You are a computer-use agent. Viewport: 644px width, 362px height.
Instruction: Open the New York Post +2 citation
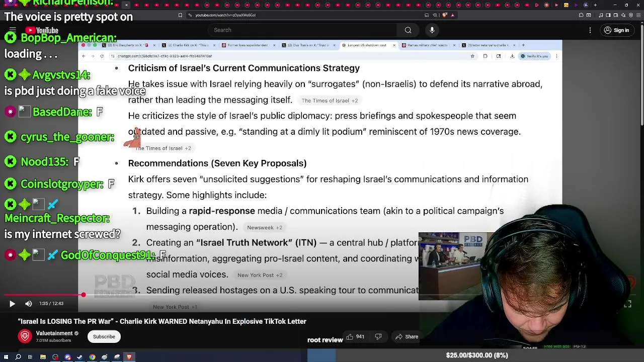(260, 275)
